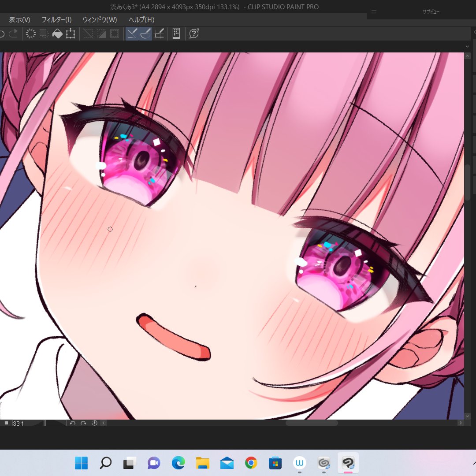Open Microsoft Store from taskbar
476x476 pixels.
(275, 463)
